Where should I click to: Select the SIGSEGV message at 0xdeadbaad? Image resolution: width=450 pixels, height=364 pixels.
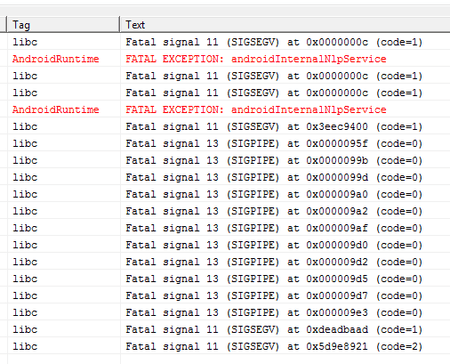click(x=274, y=330)
